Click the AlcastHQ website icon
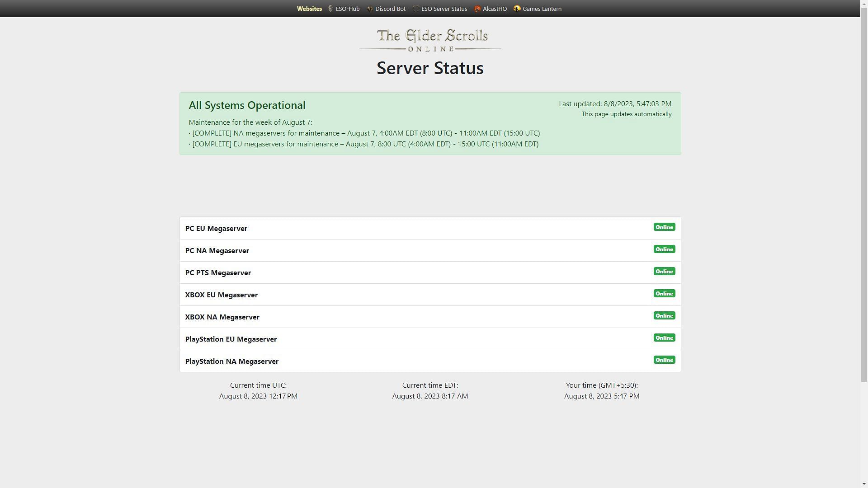Image resolution: width=868 pixels, height=488 pixels. pyautogui.click(x=477, y=8)
